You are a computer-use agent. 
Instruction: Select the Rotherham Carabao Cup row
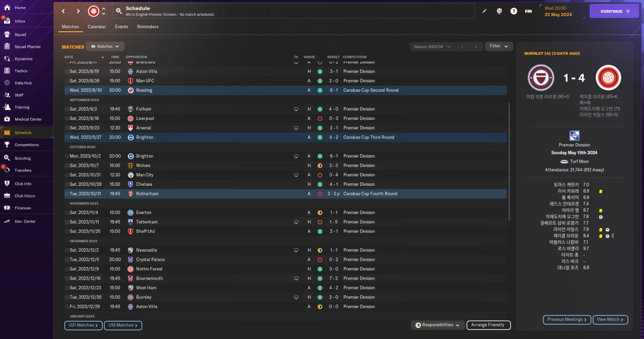[x=285, y=193]
